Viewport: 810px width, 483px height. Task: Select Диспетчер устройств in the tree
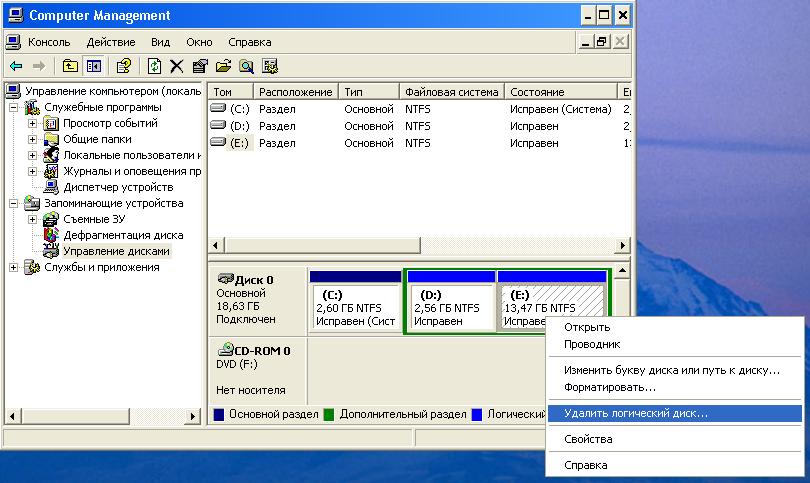tap(117, 187)
